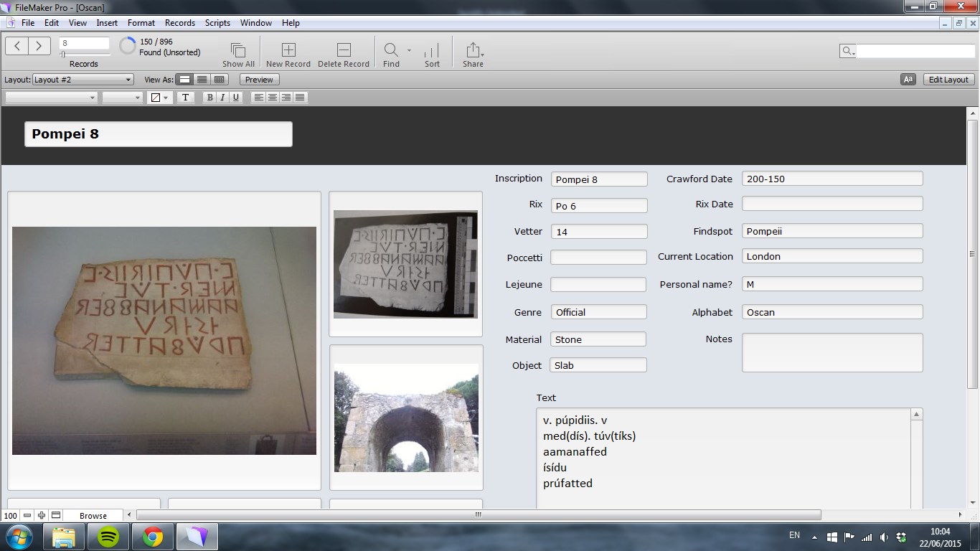
Task: Click the Find magnifier icon
Action: 391,50
